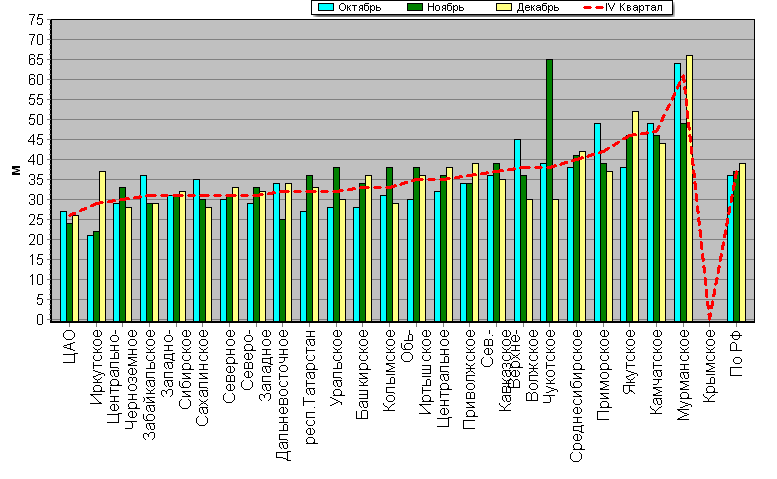
Task: Click the yellow December bar for Мурманское
Action: tap(689, 189)
